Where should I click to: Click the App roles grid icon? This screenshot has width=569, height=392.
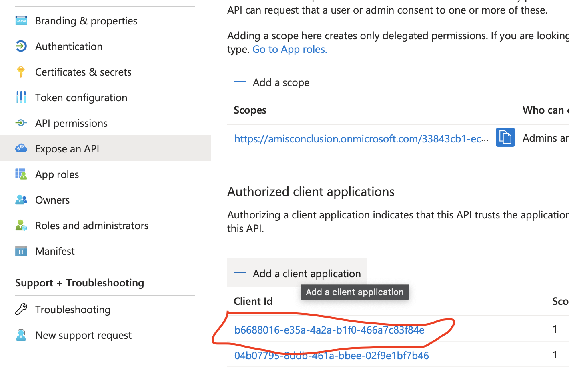tap(21, 174)
